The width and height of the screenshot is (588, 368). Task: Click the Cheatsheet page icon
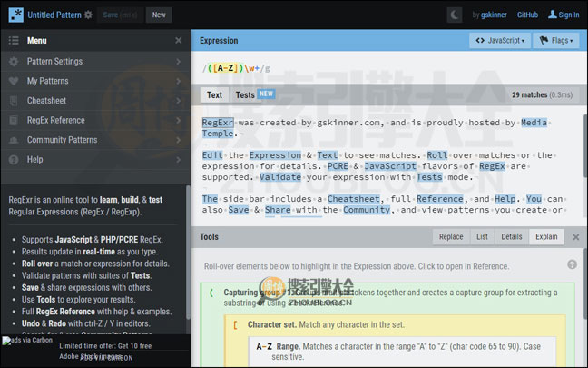[14, 101]
